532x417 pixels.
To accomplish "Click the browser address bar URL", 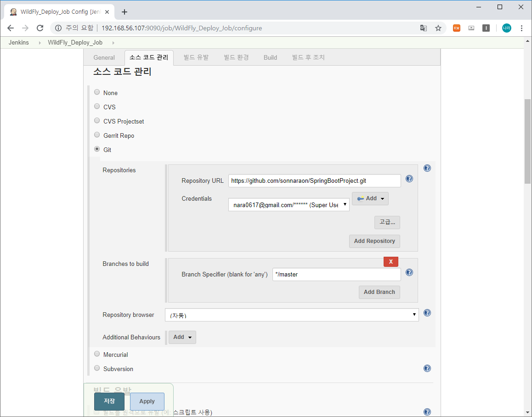I will point(182,28).
